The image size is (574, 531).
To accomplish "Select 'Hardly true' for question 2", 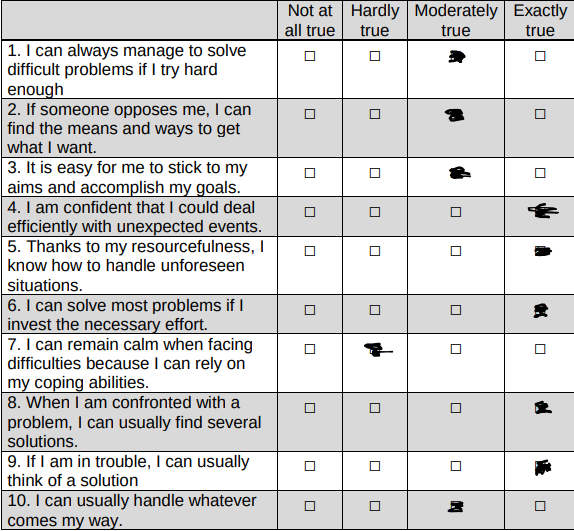I will (375, 114).
